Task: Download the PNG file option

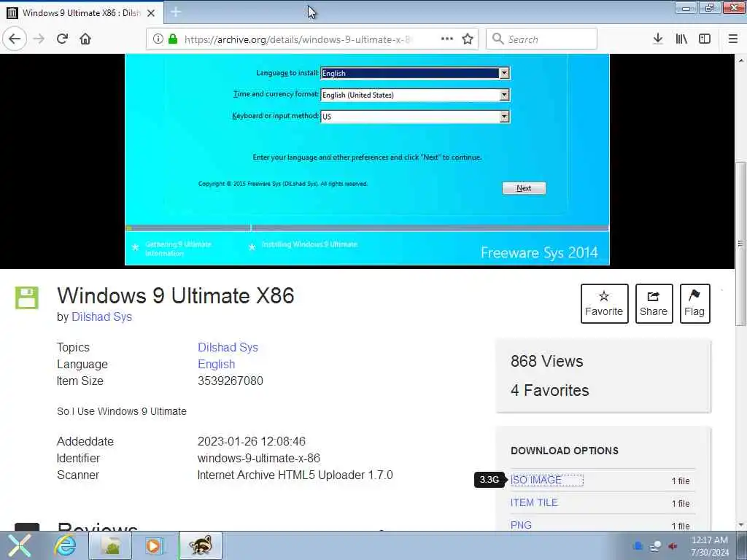Action: click(x=521, y=525)
